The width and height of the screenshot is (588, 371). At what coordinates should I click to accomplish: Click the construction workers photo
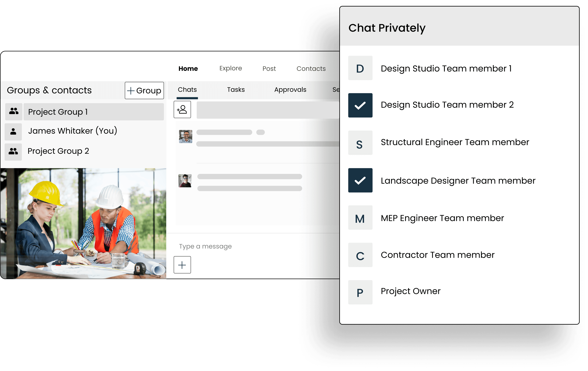coord(83,224)
